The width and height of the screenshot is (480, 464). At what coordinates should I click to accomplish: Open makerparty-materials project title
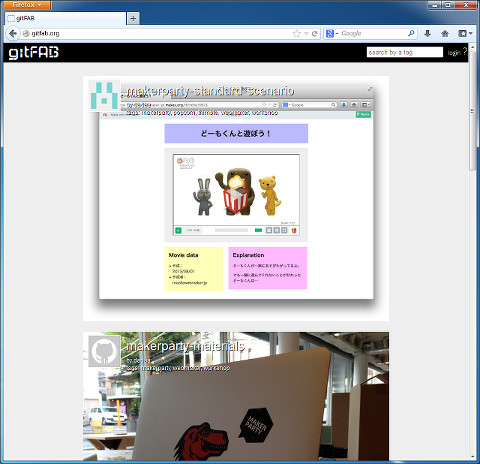point(186,346)
